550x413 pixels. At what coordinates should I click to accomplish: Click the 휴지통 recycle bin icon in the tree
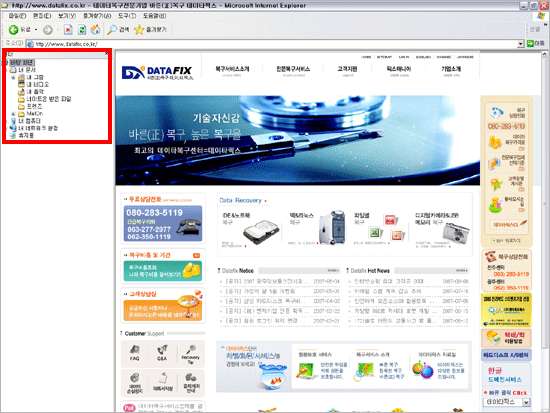[x=13, y=135]
